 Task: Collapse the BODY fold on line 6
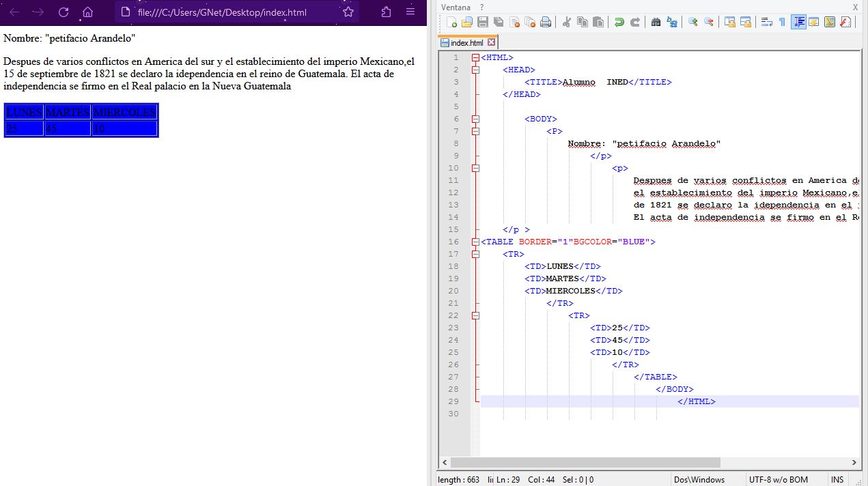[x=475, y=119]
